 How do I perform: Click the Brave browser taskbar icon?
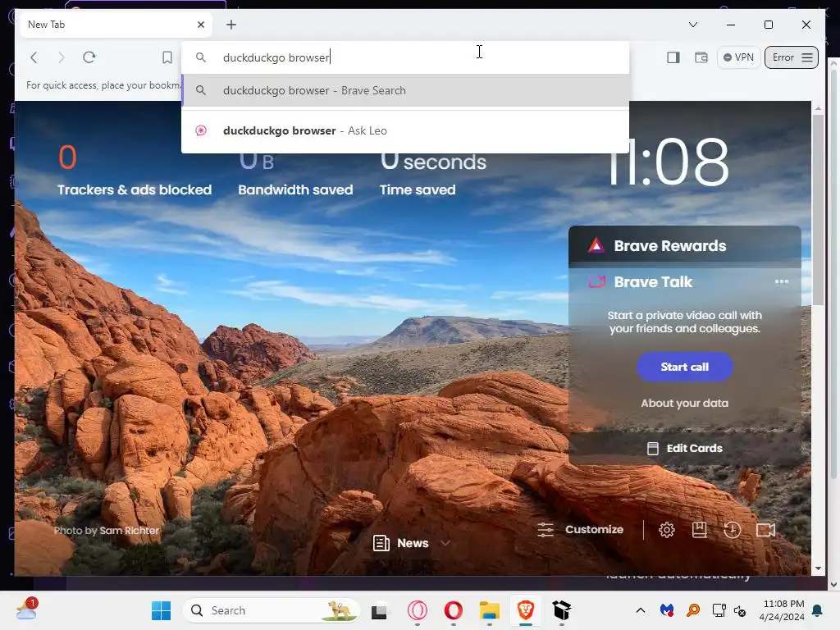526,610
